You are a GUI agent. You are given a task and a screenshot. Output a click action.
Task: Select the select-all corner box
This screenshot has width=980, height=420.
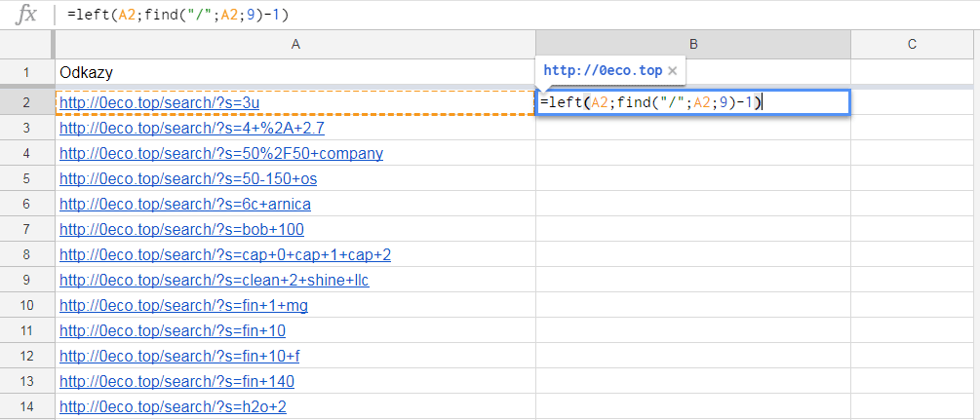pos(26,44)
